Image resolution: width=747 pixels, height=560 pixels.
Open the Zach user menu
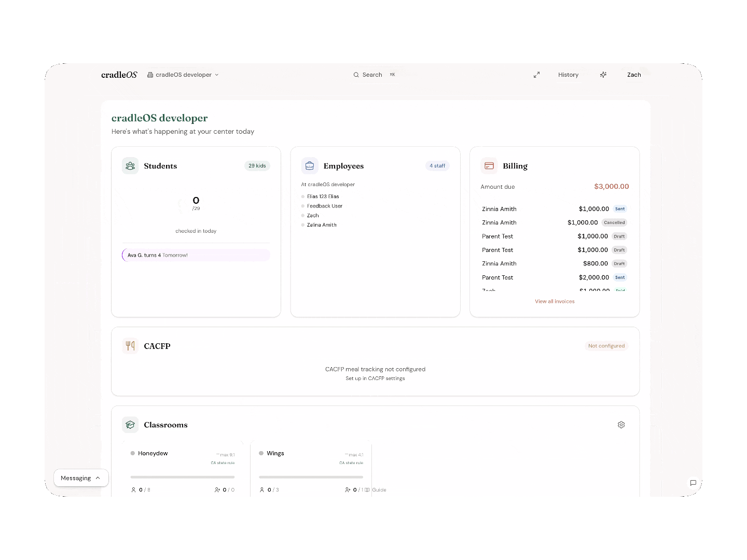(634, 75)
